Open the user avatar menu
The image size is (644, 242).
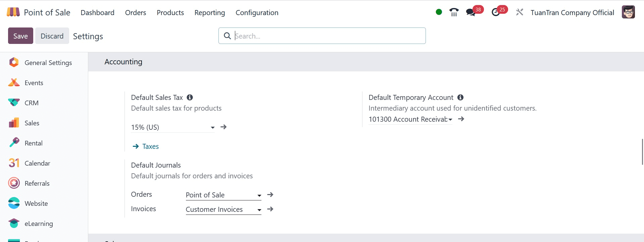(628, 12)
